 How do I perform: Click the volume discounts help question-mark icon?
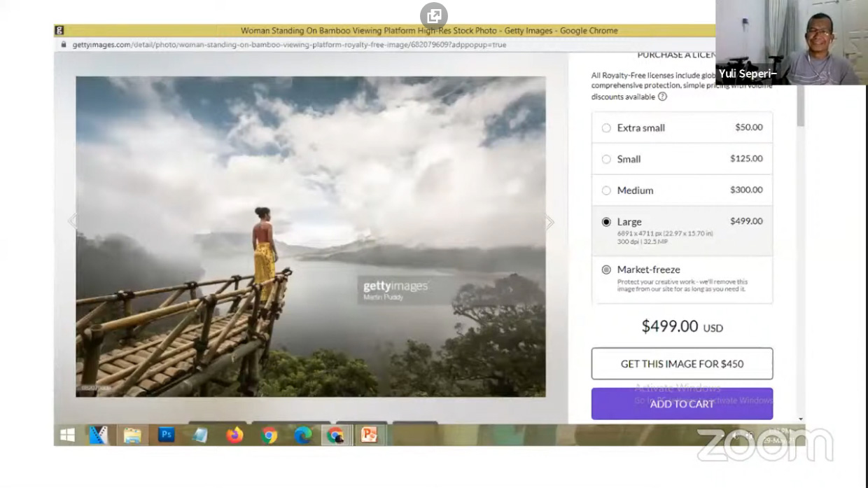click(x=662, y=97)
